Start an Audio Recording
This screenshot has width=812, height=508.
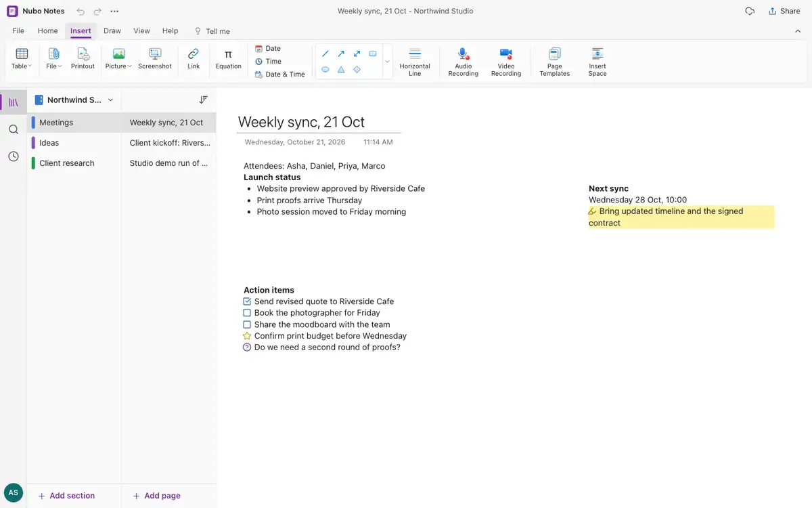[x=464, y=62]
